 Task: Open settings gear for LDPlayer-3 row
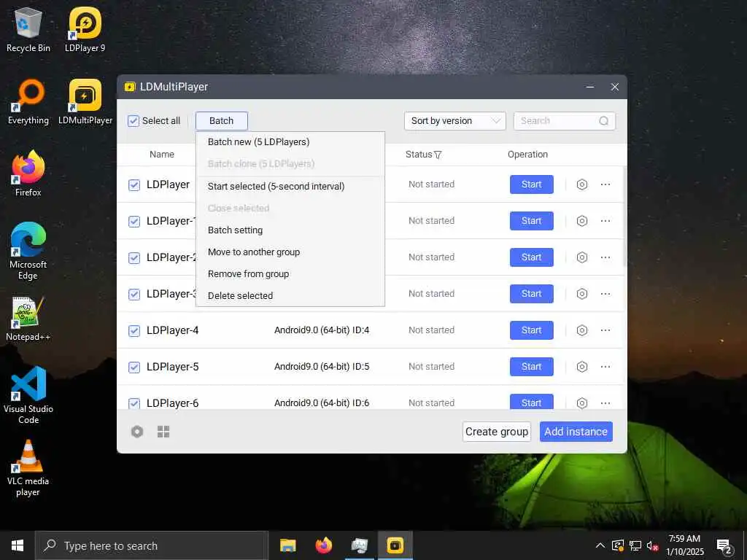(581, 294)
